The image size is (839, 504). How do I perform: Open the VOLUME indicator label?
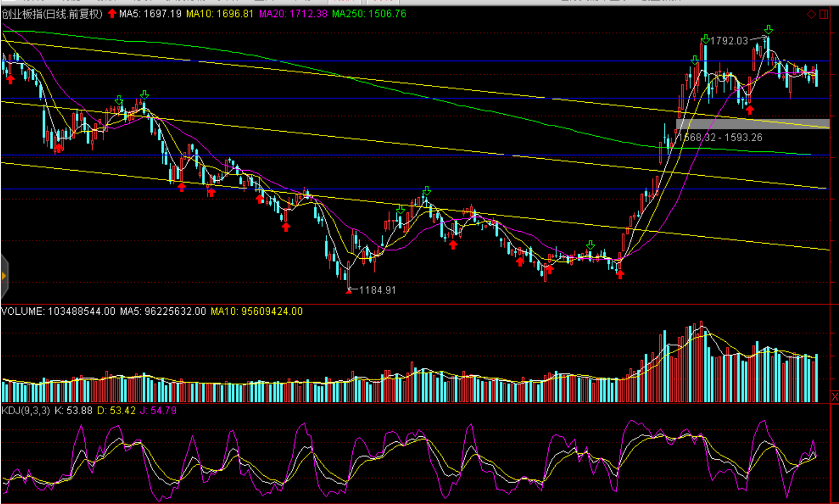point(23,311)
